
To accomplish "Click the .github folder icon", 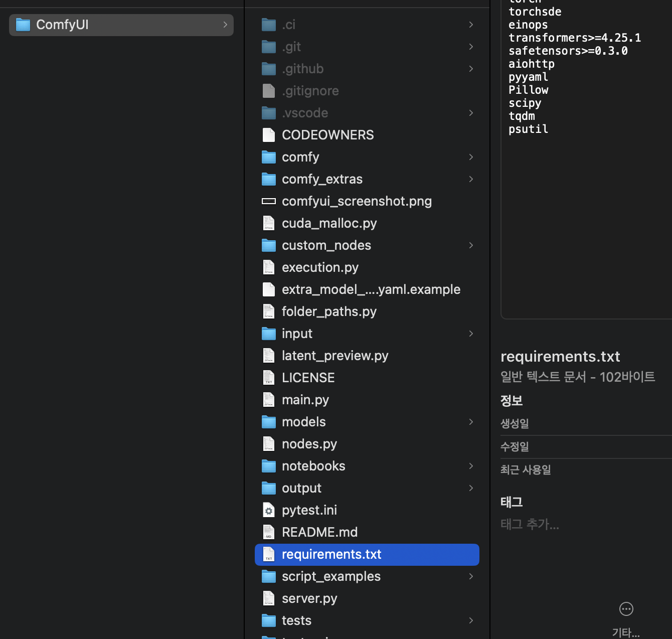I will click(x=269, y=69).
